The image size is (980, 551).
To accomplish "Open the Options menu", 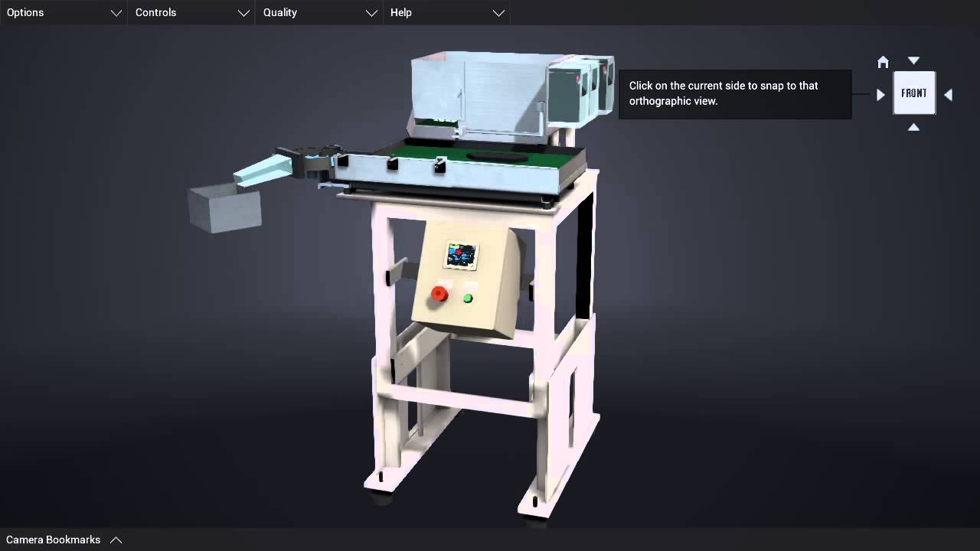I will coord(64,12).
